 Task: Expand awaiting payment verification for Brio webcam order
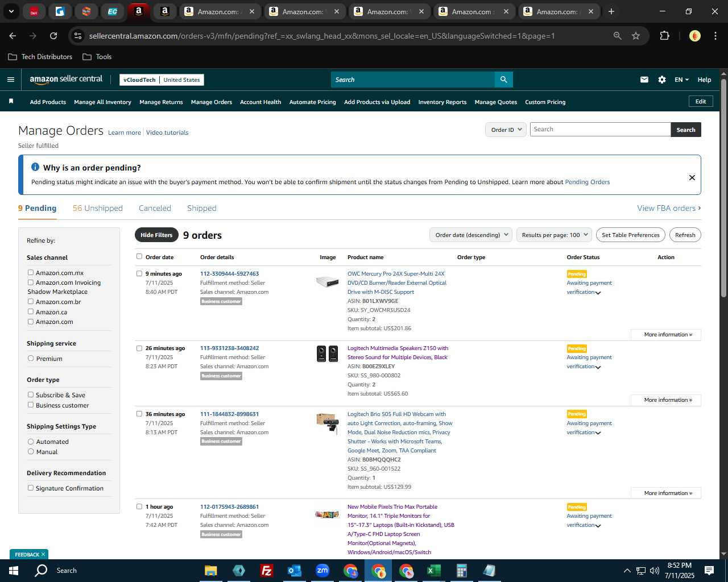[598, 433]
